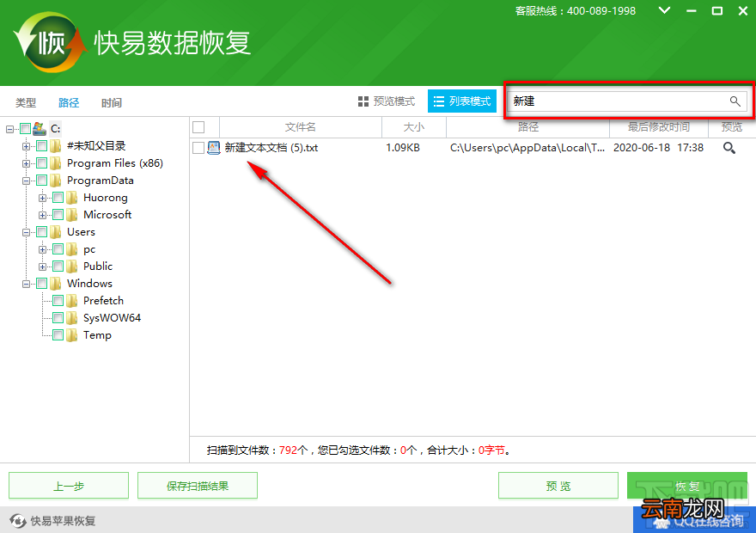Click the folder icon of Program Files (x86)
Image resolution: width=756 pixels, height=533 pixels.
click(56, 163)
